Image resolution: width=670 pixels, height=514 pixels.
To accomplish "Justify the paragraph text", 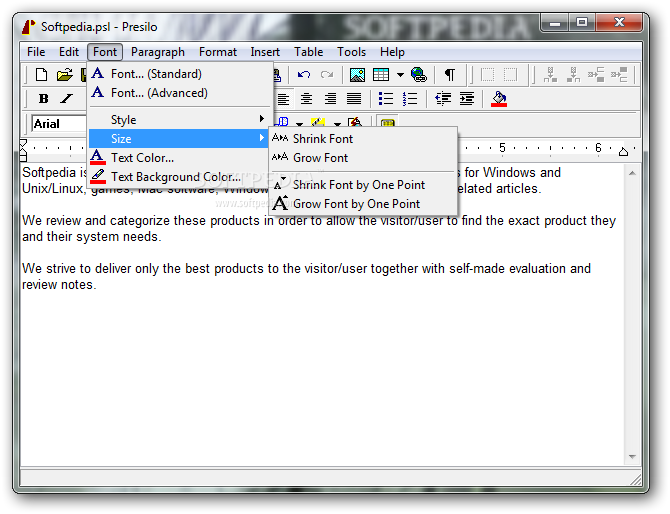I will tap(354, 99).
